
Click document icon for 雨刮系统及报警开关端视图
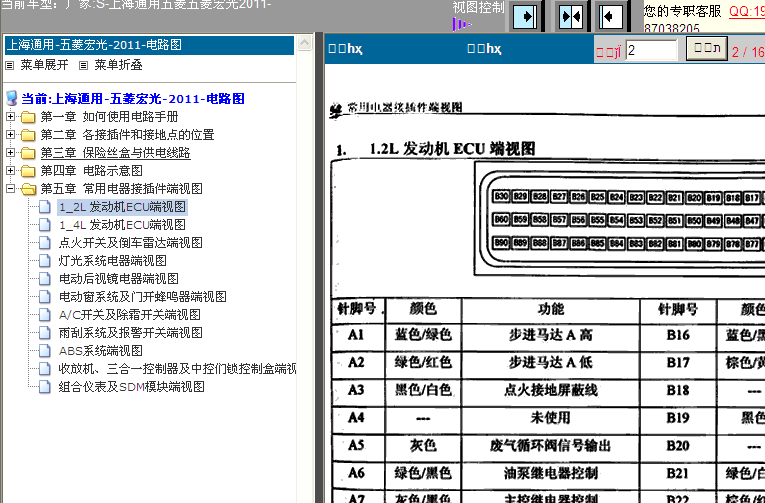45,333
